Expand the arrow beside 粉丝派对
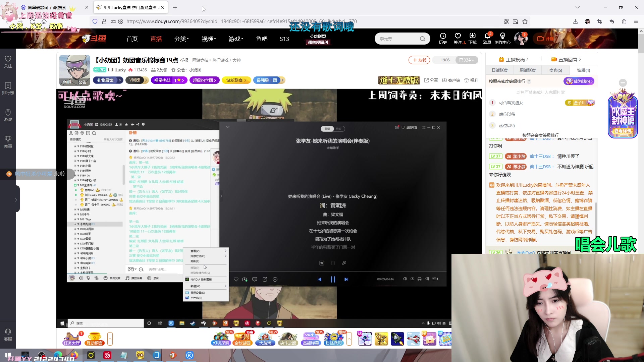 coord(349,339)
